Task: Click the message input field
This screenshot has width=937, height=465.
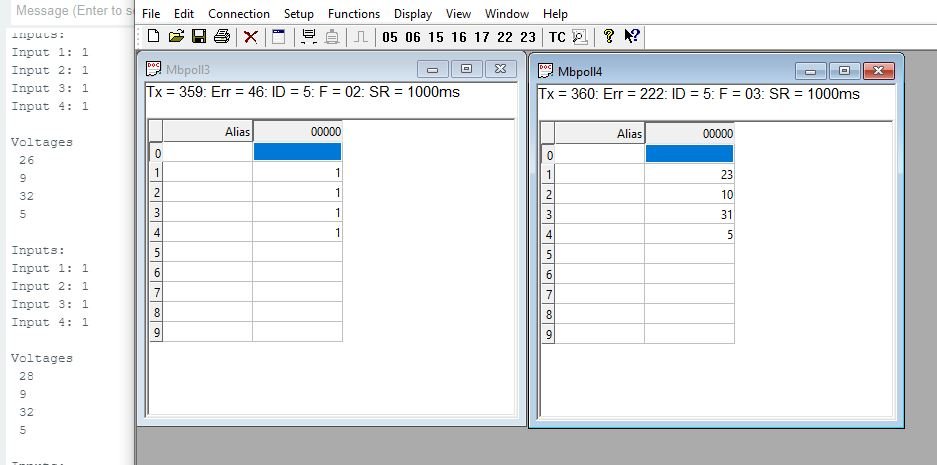Action: (x=68, y=11)
